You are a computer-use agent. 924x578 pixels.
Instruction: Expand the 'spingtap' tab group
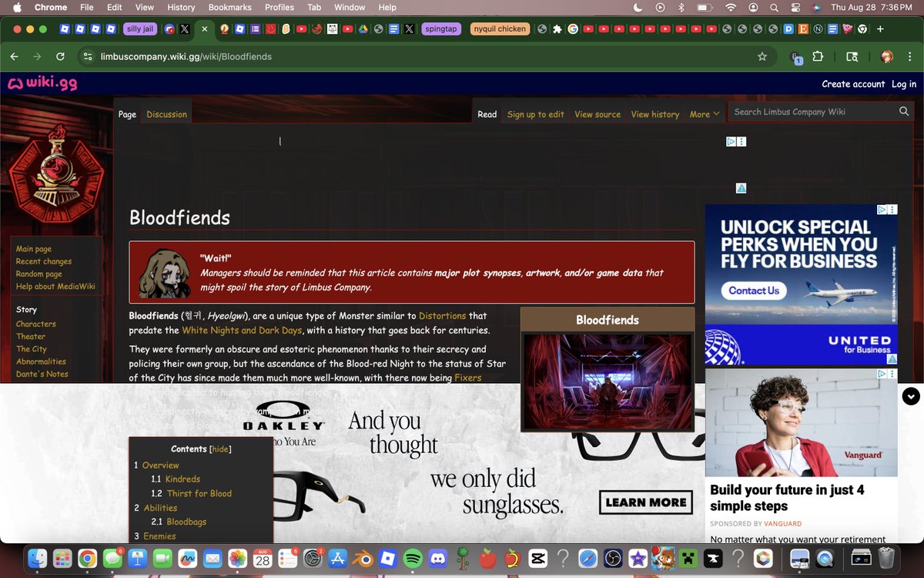(440, 29)
